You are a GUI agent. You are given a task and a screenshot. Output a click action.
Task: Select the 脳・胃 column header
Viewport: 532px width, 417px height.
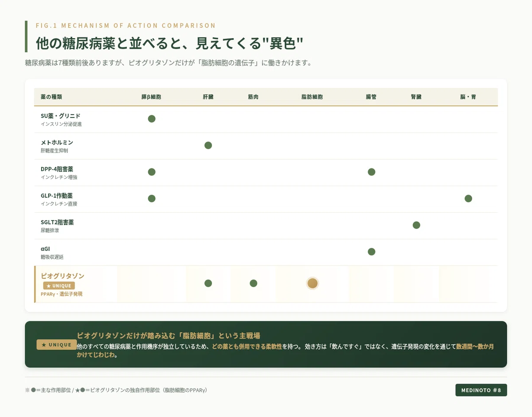[468, 97]
